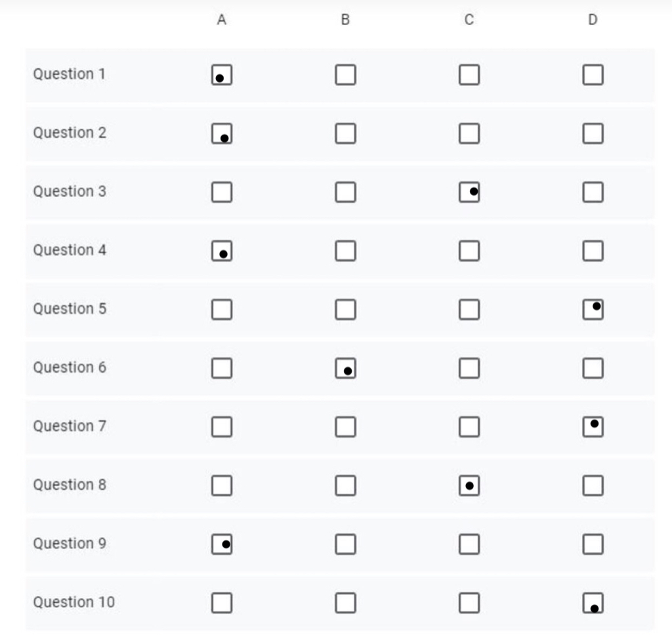Viewport: 672px width, 635px height.
Task: Tick option D for Question 2
Action: [593, 134]
